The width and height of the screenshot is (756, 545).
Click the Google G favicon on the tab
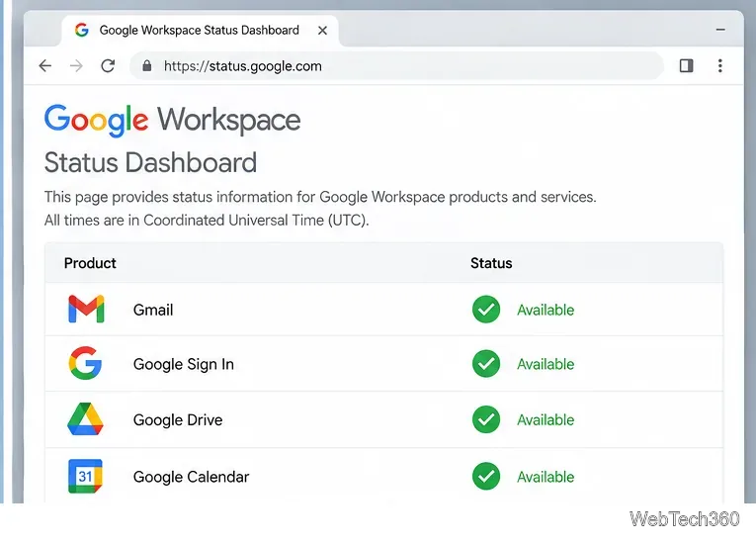pos(82,30)
